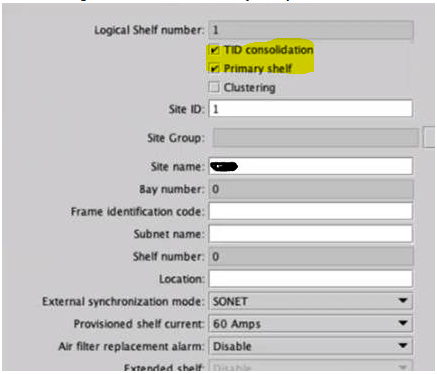The image size is (437, 374).
Task: Enable the Clustering checkbox
Action: tap(214, 87)
